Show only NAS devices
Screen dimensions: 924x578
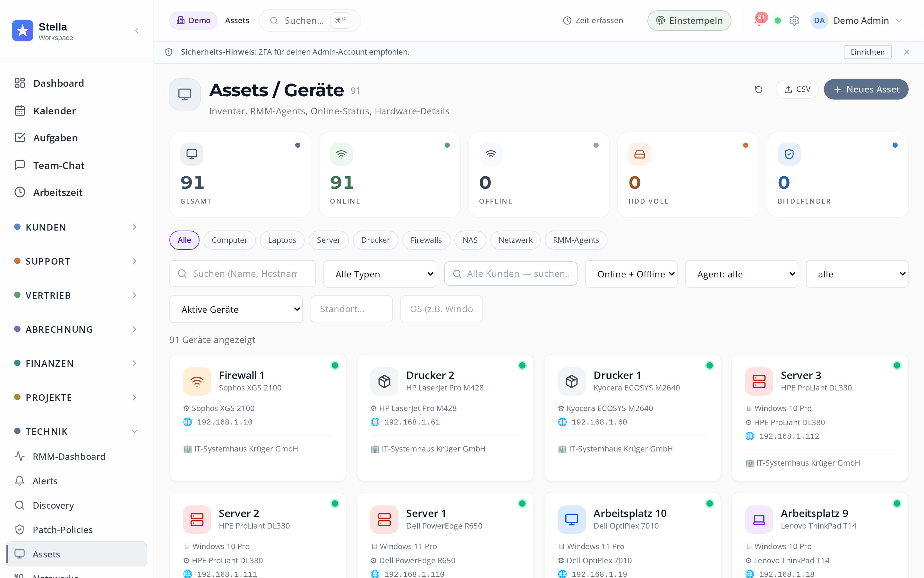[x=470, y=240]
